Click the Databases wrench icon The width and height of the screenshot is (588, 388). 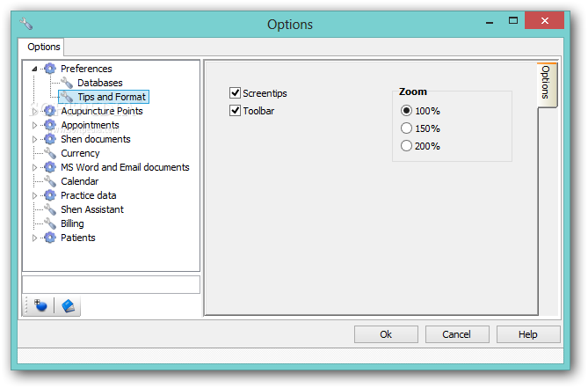click(67, 83)
